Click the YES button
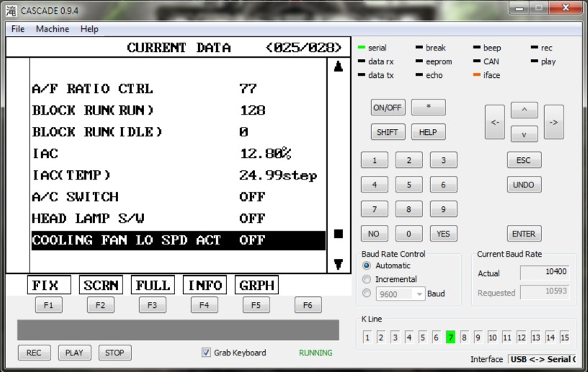Image resolution: width=588 pixels, height=372 pixels. click(x=443, y=234)
